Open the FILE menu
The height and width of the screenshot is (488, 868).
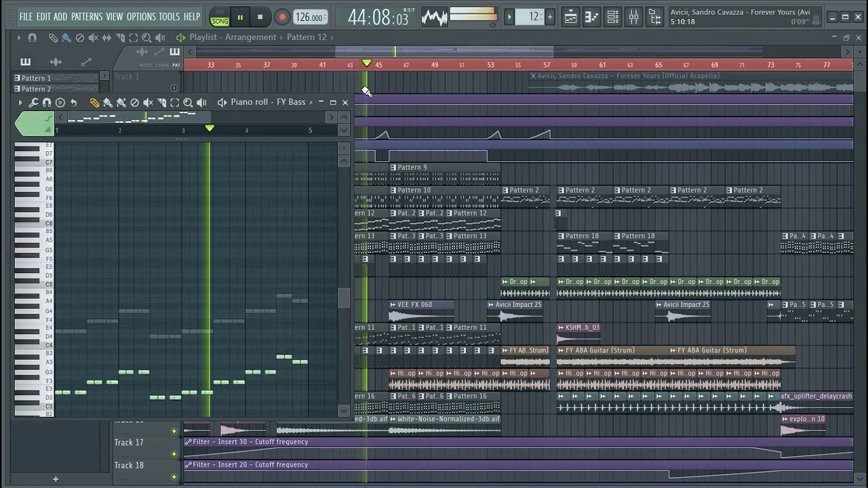[x=26, y=16]
